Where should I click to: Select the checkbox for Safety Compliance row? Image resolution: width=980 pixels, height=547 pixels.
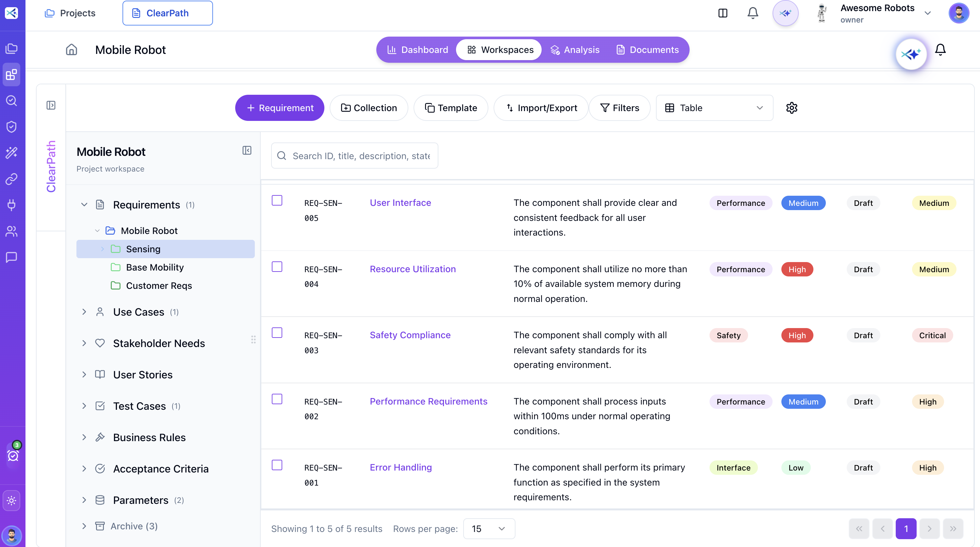[x=277, y=333]
